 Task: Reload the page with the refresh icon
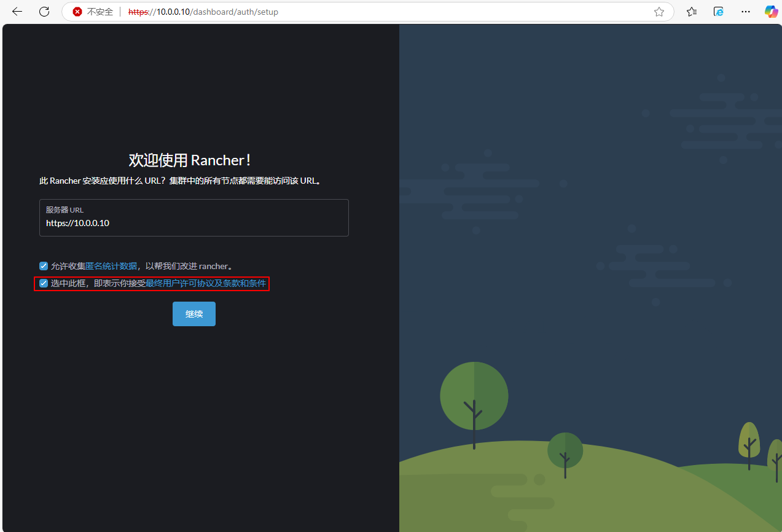(44, 12)
